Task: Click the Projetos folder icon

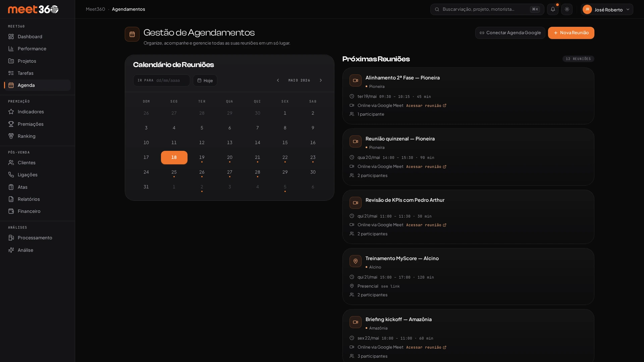Action: click(11, 61)
